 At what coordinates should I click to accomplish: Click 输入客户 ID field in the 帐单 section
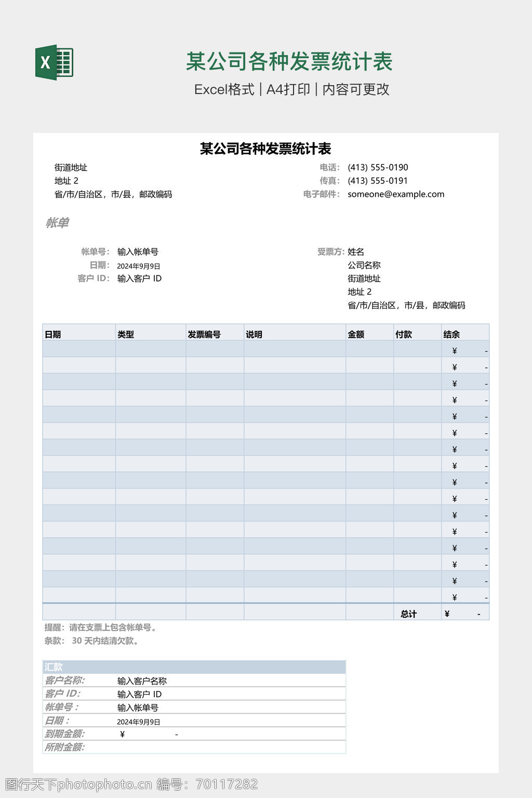tap(139, 278)
